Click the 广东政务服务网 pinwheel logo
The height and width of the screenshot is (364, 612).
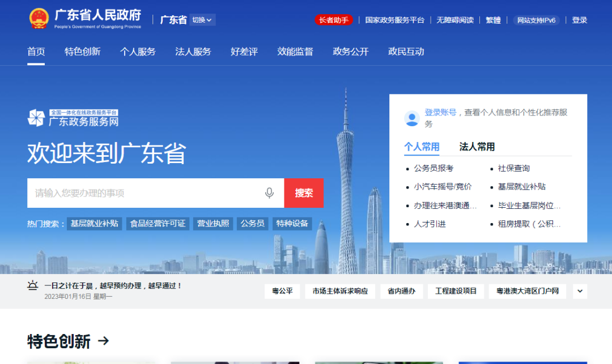pyautogui.click(x=36, y=118)
